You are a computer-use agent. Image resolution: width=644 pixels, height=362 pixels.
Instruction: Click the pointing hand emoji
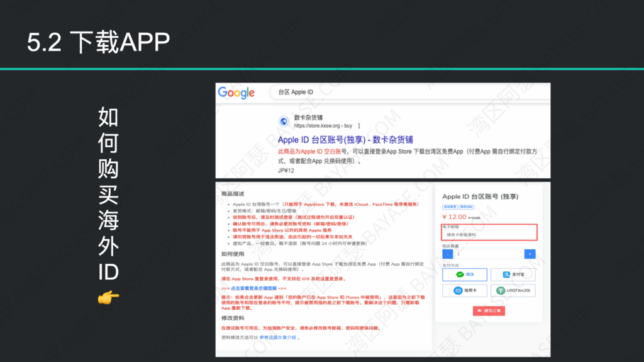point(108,297)
